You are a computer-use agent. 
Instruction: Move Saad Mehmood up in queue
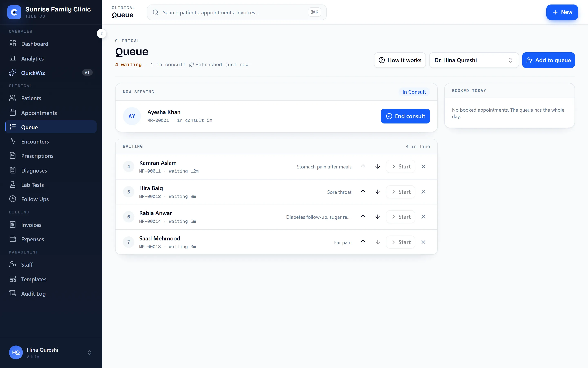(363, 242)
